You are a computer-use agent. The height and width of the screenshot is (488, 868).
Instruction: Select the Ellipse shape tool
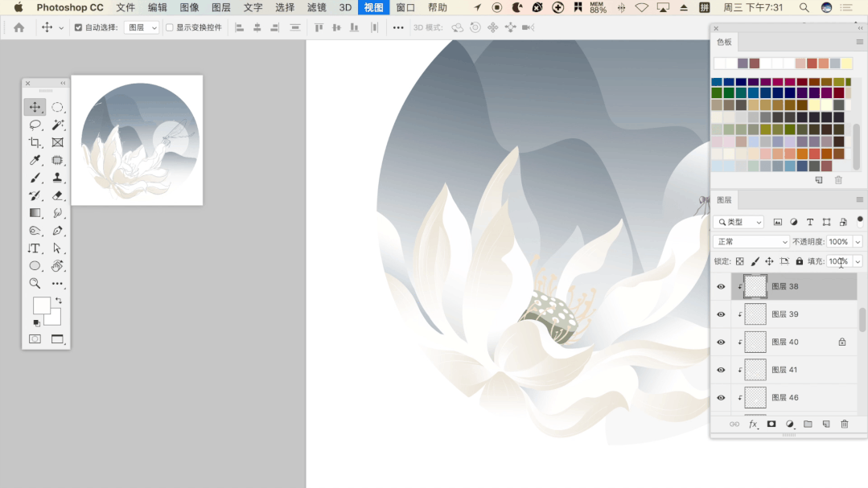click(x=35, y=266)
